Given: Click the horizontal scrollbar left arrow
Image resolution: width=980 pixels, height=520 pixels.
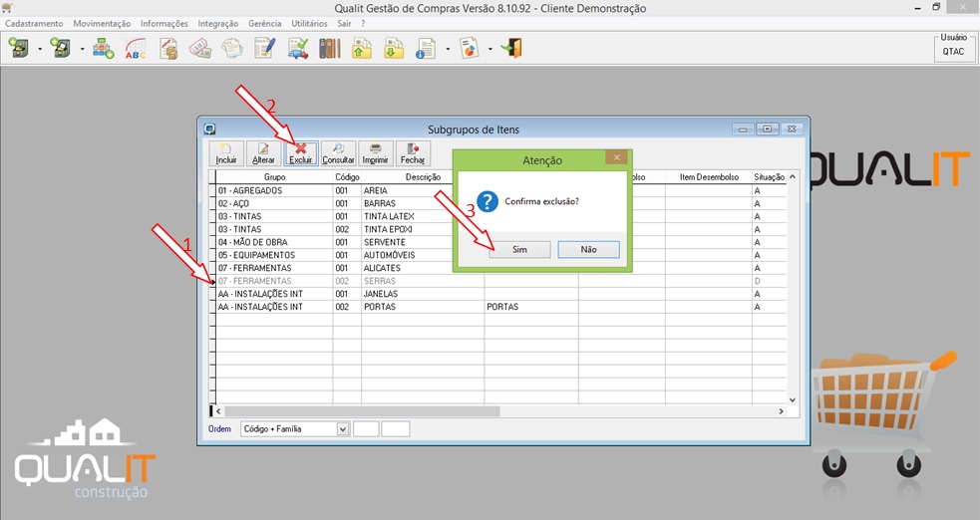Looking at the screenshot, I should pos(218,411).
